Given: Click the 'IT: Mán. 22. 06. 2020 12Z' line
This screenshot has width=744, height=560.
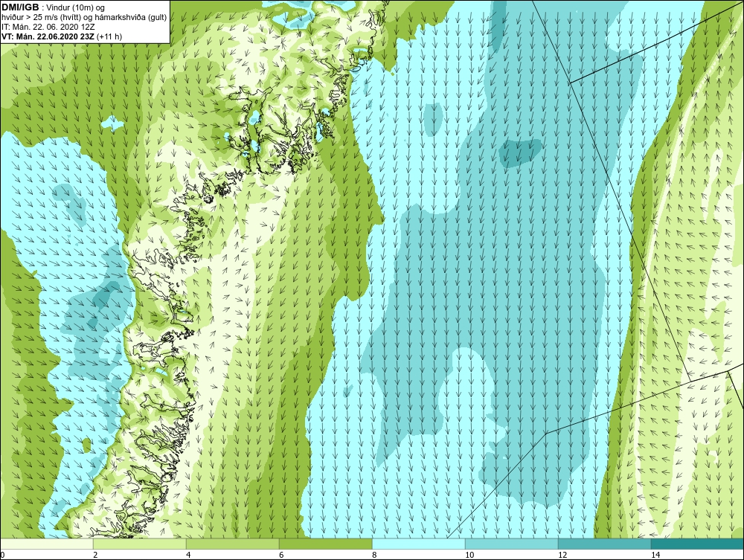Looking at the screenshot, I should (x=48, y=27).
